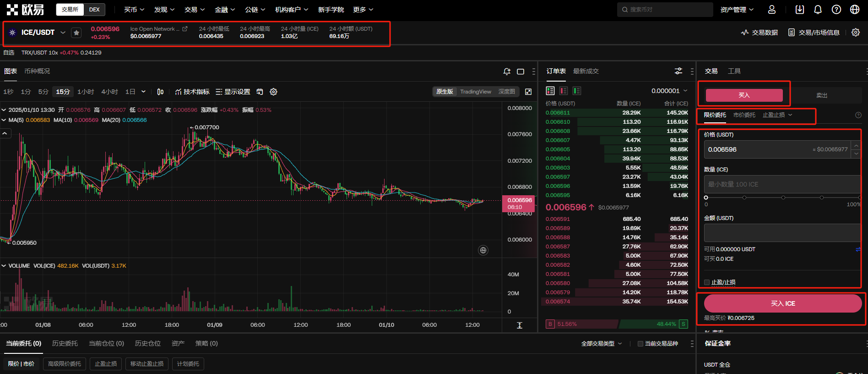Open the help question mark icon
Viewport: 868px width, 374px height.
click(836, 10)
